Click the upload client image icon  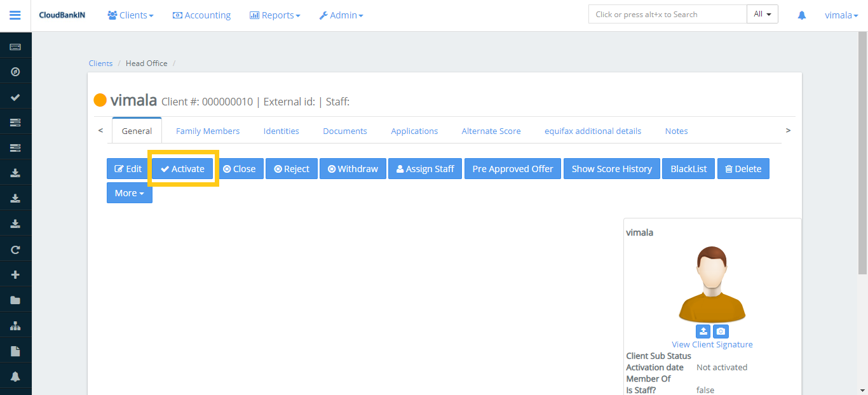[x=703, y=331]
